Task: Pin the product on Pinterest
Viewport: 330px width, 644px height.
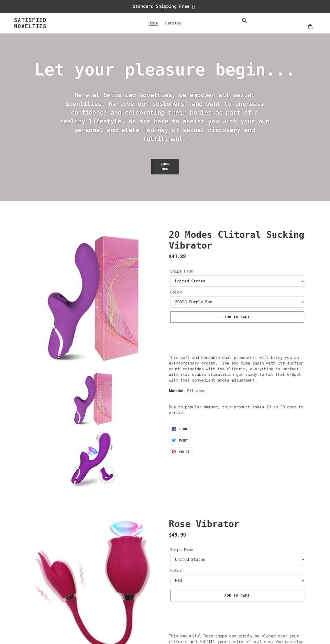Action: tap(180, 451)
